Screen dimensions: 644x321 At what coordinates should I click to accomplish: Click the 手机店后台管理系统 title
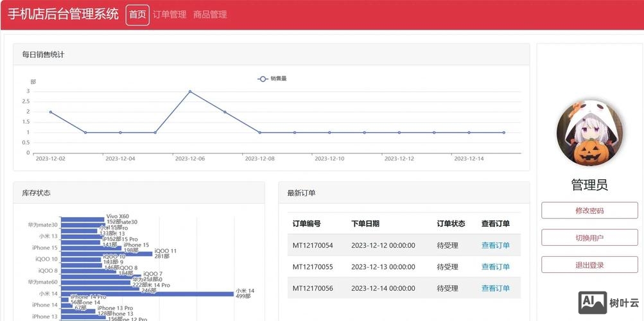click(x=64, y=14)
